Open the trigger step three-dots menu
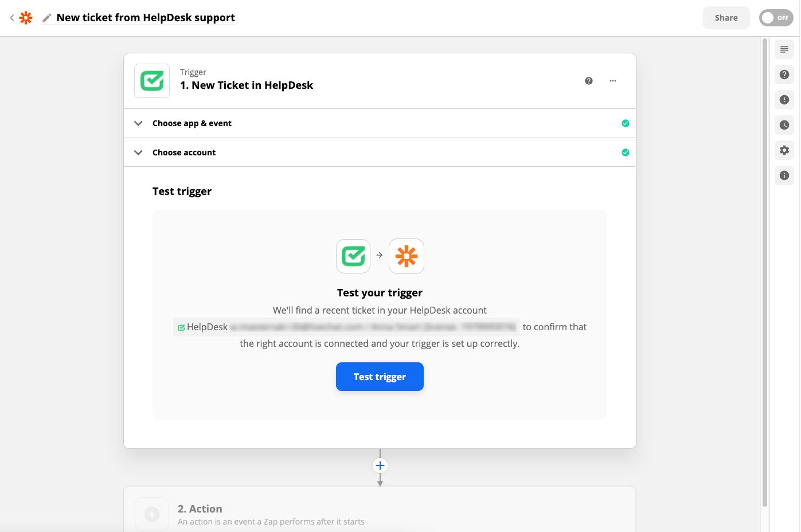The height and width of the screenshot is (532, 801). pos(612,81)
